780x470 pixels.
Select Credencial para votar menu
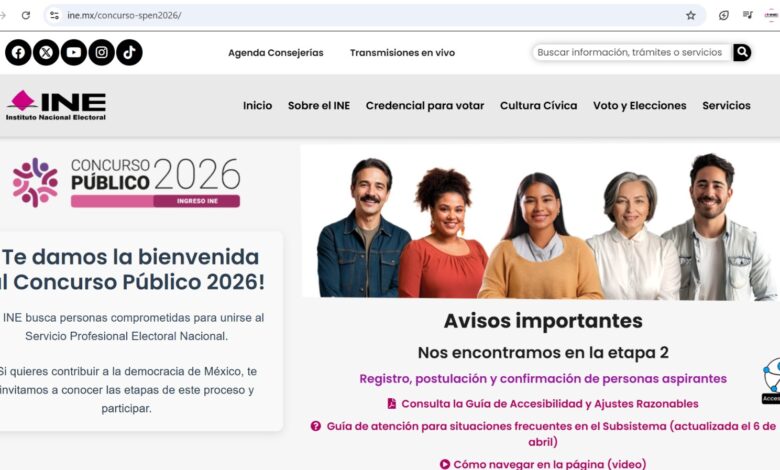(425, 105)
